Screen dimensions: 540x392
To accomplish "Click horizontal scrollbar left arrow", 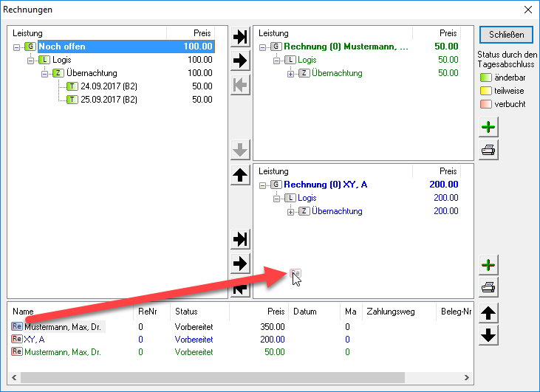I will click(x=14, y=377).
